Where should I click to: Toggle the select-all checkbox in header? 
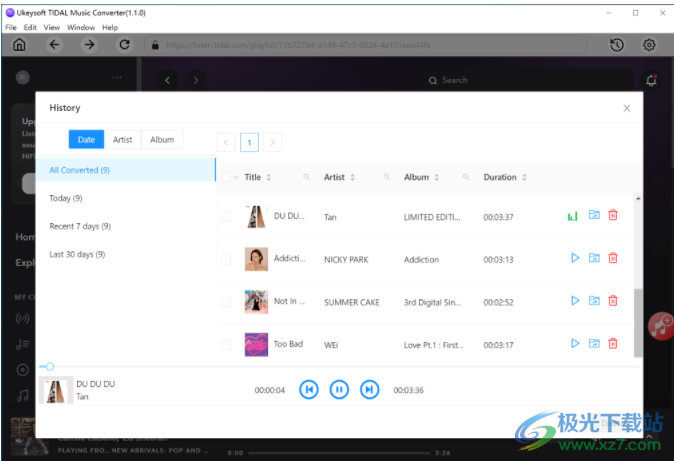[226, 177]
